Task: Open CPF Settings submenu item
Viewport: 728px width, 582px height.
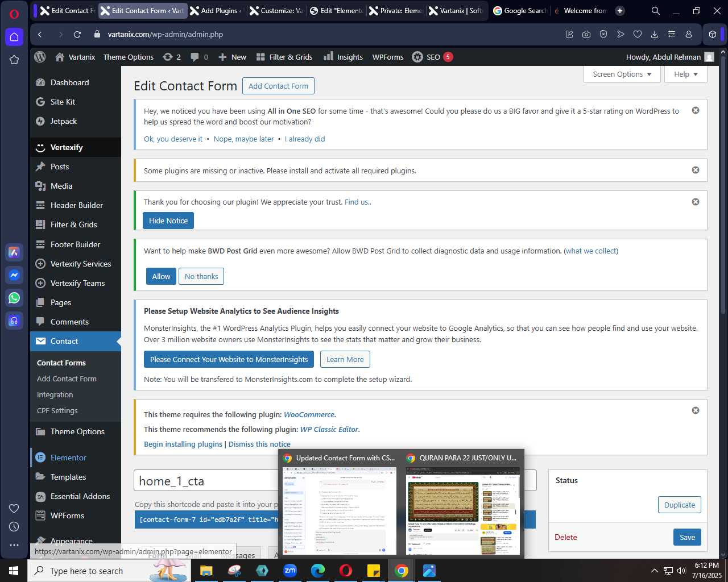Action: [57, 410]
